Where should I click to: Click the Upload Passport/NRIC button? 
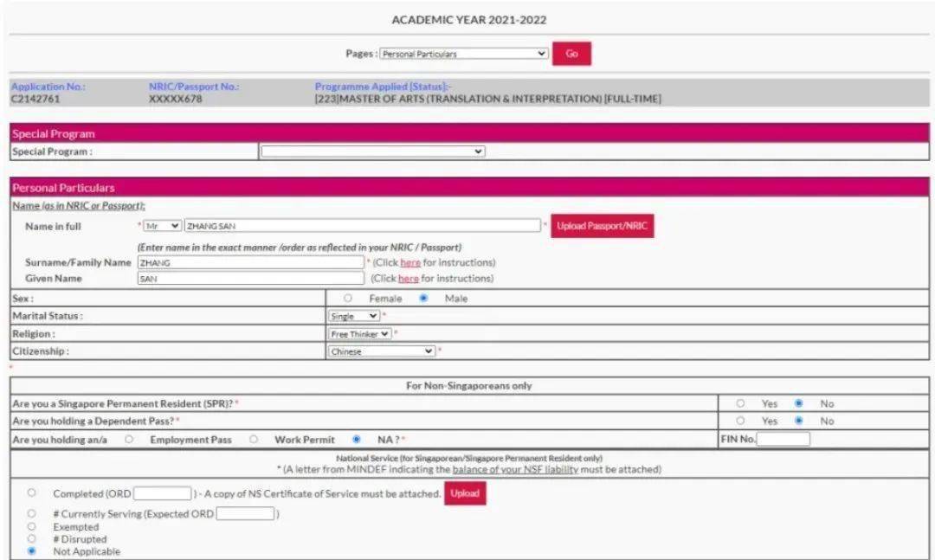(x=603, y=226)
